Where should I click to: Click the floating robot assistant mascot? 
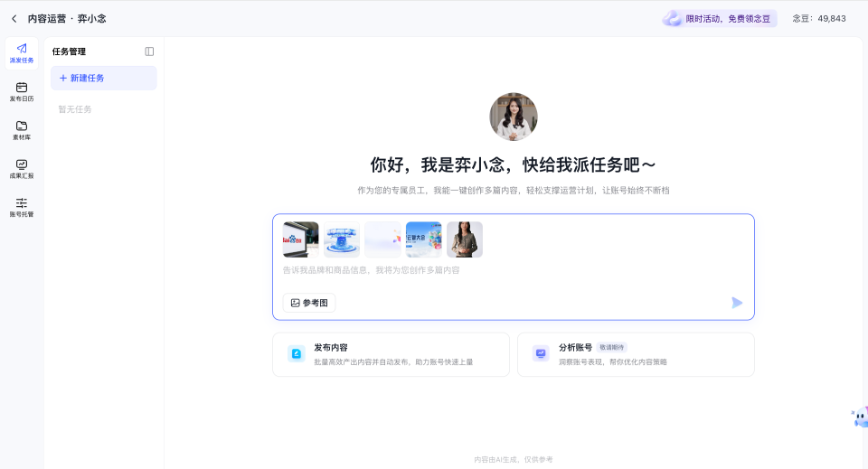tap(859, 417)
